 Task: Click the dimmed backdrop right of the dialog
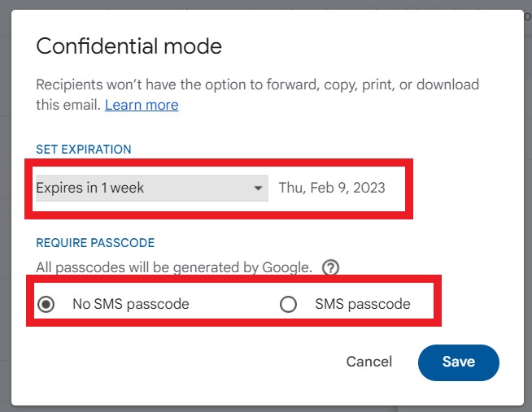click(528, 203)
